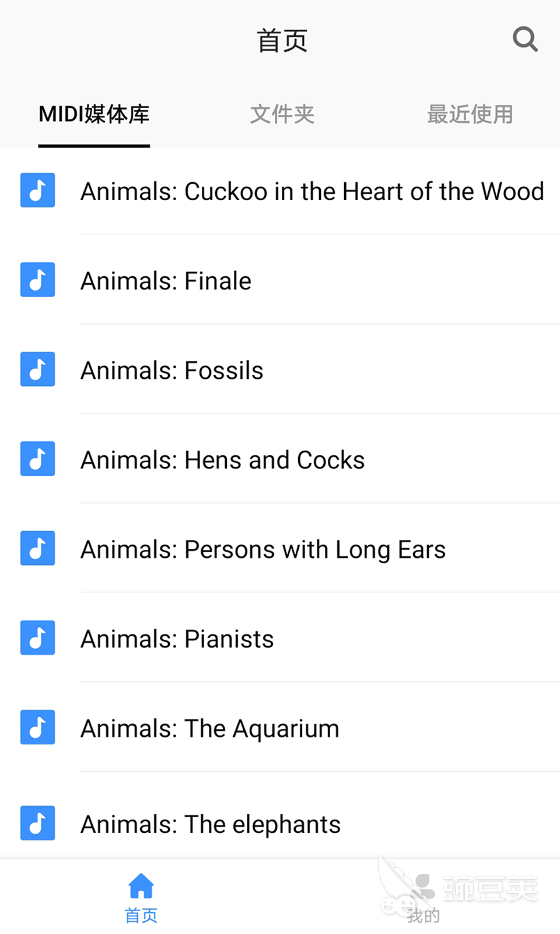Tap music note icon beside Animals: Fossils
Image resolution: width=560 pixels, height=934 pixels.
pyautogui.click(x=38, y=369)
